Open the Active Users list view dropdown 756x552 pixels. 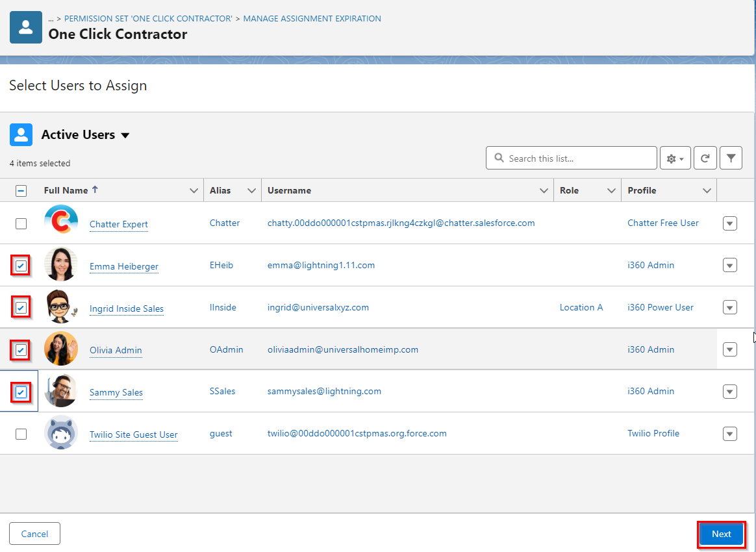coord(125,135)
